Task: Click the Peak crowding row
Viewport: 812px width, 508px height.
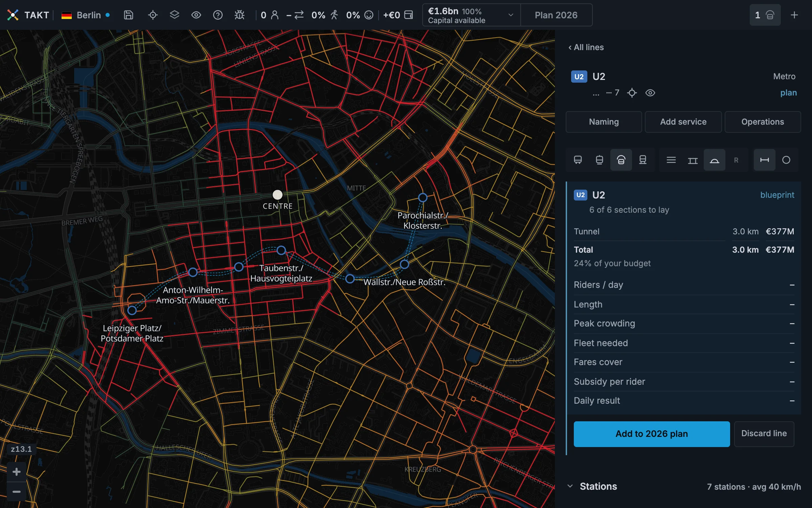Action: 684,323
